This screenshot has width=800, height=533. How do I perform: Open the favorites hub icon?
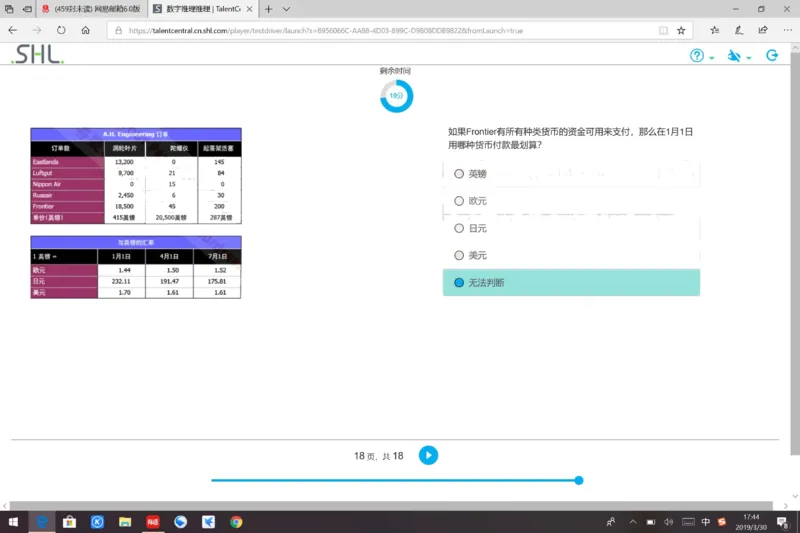pyautogui.click(x=715, y=30)
